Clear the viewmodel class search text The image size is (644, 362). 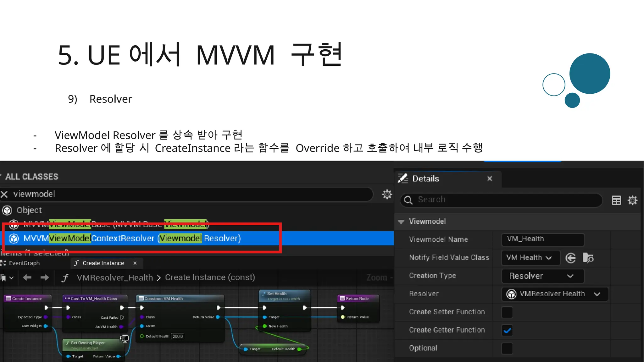coord(4,194)
